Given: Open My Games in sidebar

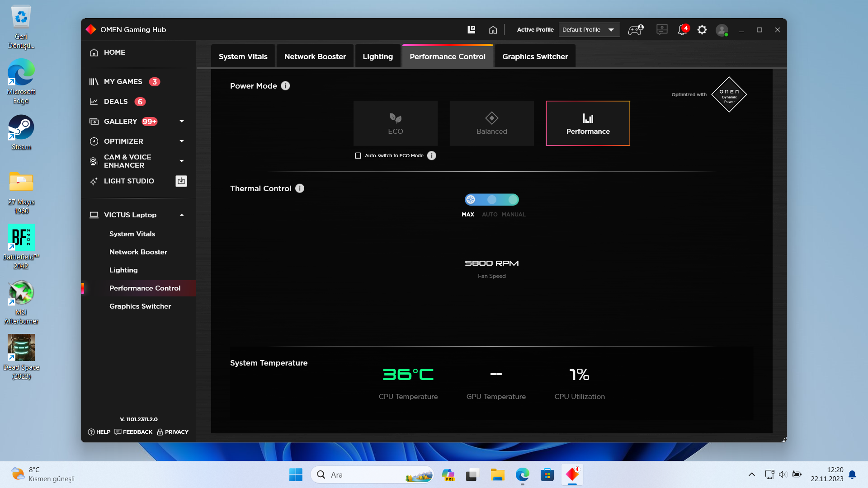Looking at the screenshot, I should coord(123,82).
